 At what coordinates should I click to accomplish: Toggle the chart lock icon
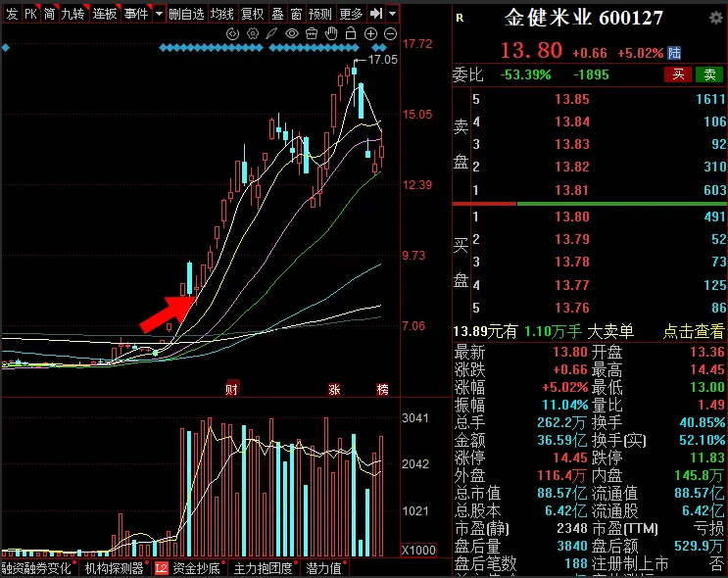pyautogui.click(x=351, y=34)
